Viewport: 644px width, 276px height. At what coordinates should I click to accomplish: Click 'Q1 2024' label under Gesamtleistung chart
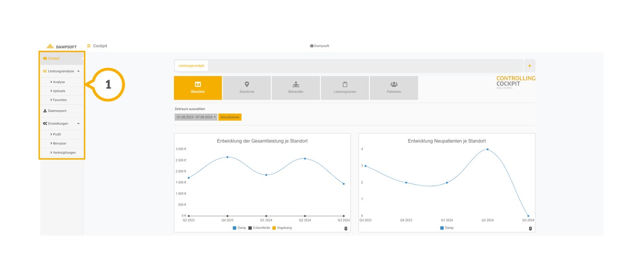click(x=266, y=220)
